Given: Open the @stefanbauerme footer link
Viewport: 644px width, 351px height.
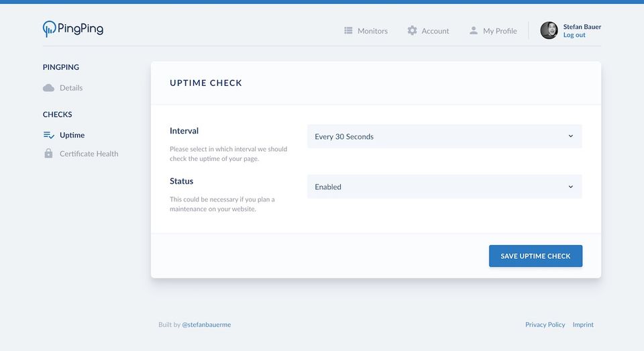Looking at the screenshot, I should pos(206,325).
